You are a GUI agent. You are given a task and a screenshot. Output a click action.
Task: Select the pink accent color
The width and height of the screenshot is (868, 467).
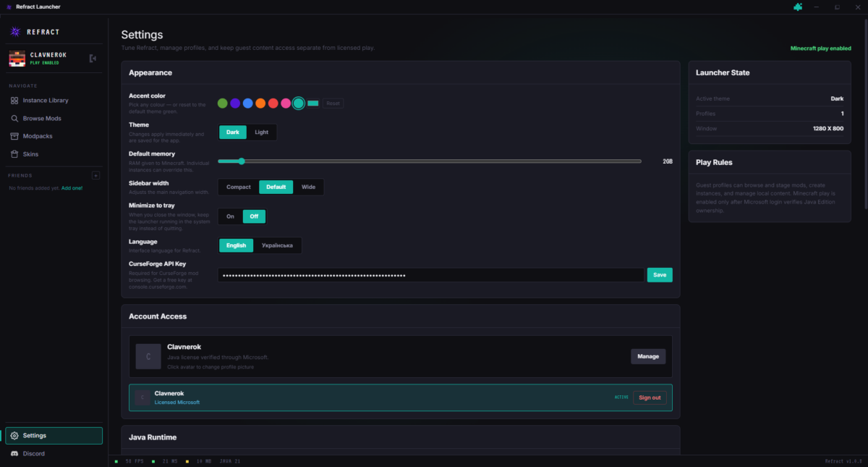[286, 104]
